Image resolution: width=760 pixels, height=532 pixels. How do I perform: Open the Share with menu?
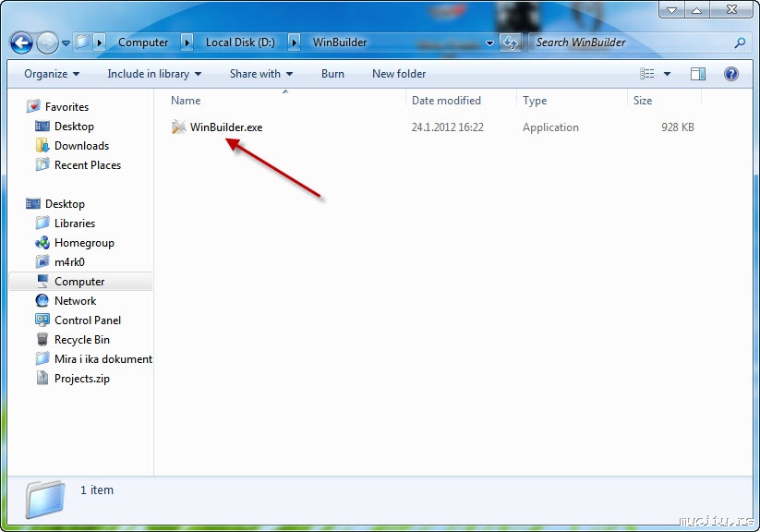point(261,74)
